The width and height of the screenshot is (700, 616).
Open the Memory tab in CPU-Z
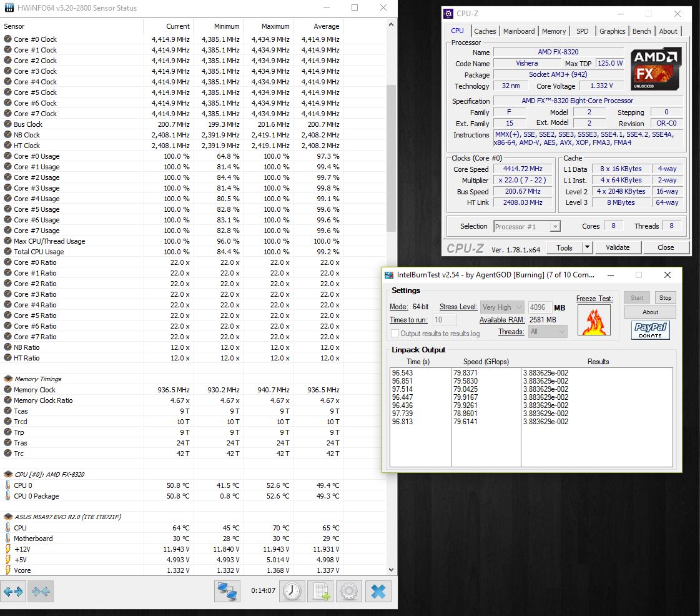coord(554,31)
